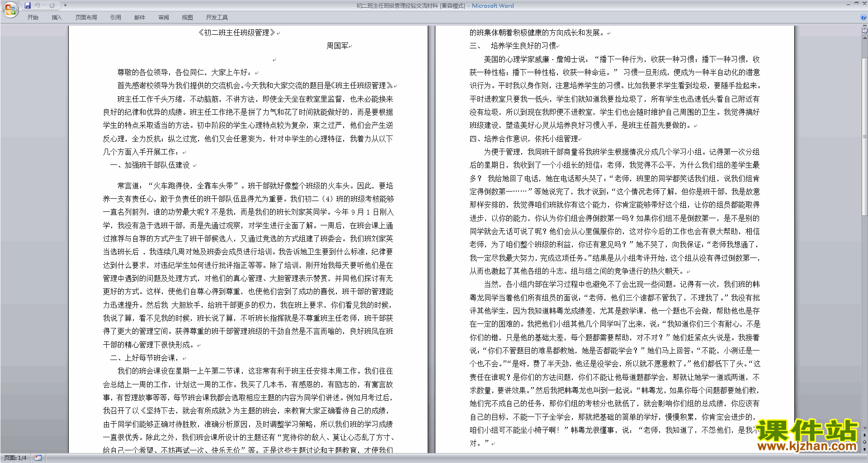
Task: Open the Select Browse Object button
Action: (x=865, y=442)
